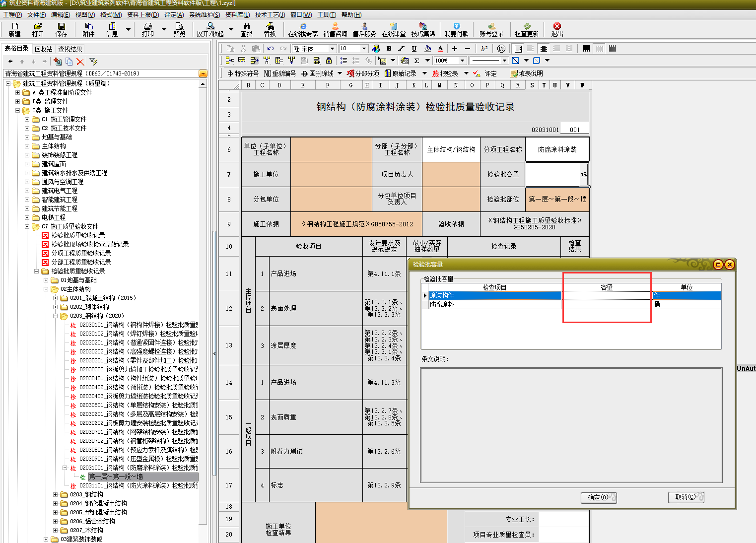Open the line style dropdown
The image size is (756, 543).
pos(504,61)
